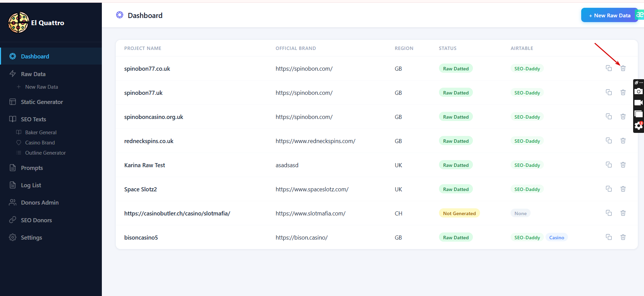
Task: Click the Not Generated status badge
Action: coord(459,213)
